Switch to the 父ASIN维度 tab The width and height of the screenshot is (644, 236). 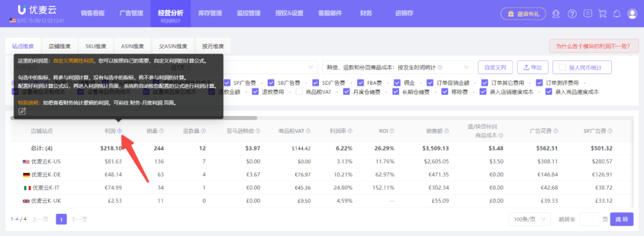[173, 46]
